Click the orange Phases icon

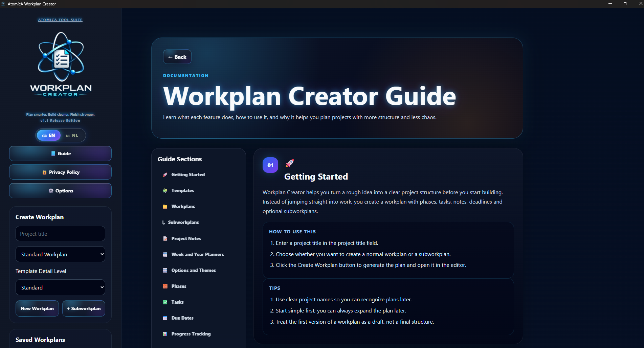165,286
